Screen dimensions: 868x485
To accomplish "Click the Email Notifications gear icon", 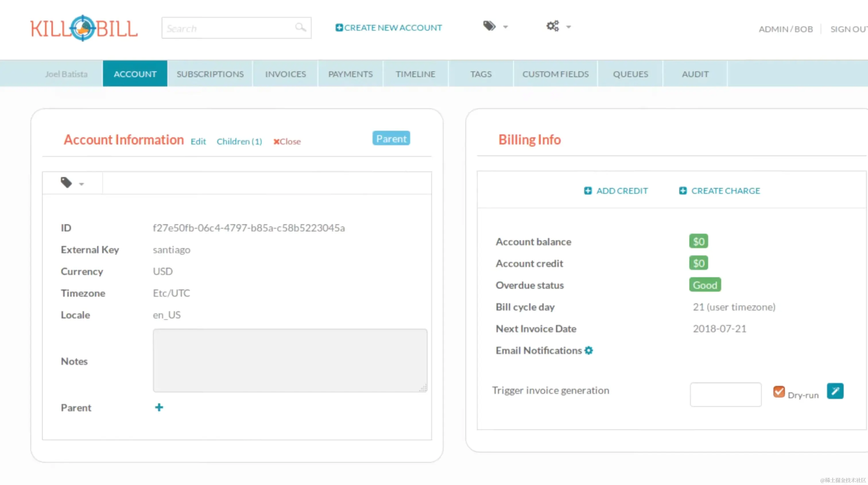I will click(x=589, y=351).
